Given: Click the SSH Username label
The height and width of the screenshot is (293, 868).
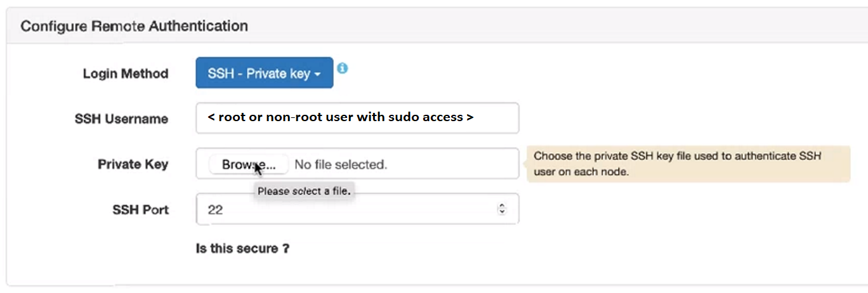Looking at the screenshot, I should click(x=121, y=119).
